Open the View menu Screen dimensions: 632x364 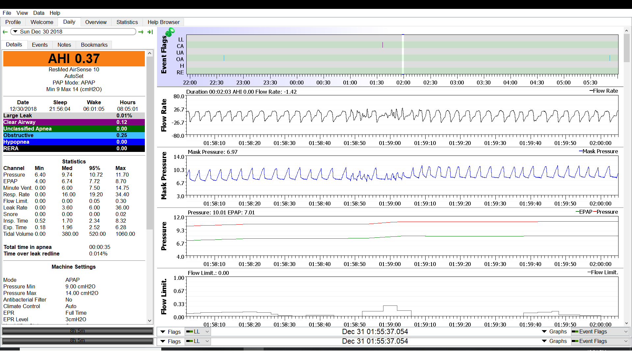pyautogui.click(x=22, y=13)
